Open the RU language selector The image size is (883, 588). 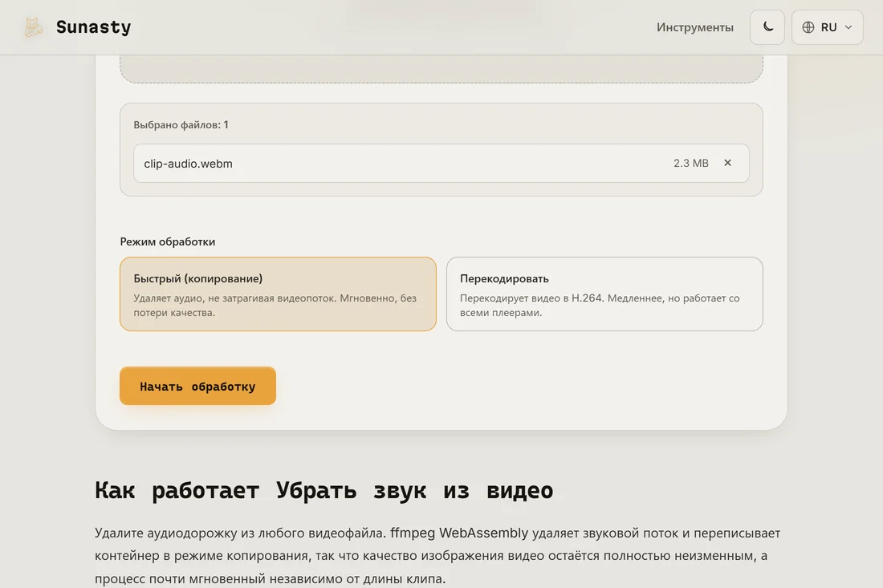coord(828,27)
